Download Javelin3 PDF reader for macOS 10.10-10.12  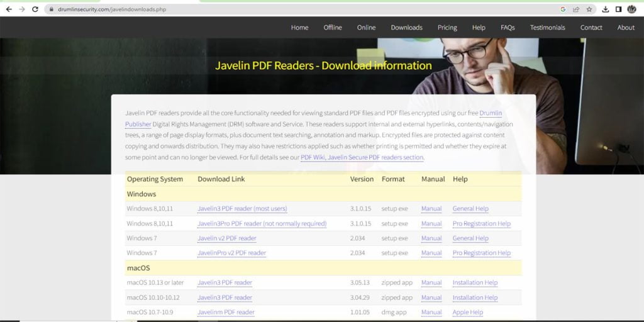tap(225, 297)
